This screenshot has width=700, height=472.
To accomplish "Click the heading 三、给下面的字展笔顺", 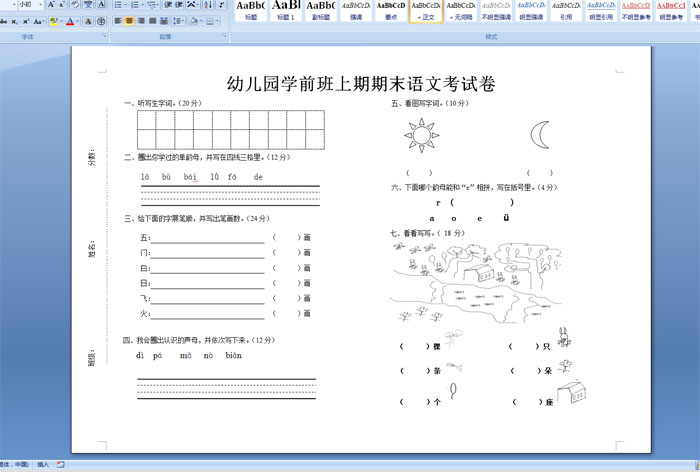I will tap(196, 218).
